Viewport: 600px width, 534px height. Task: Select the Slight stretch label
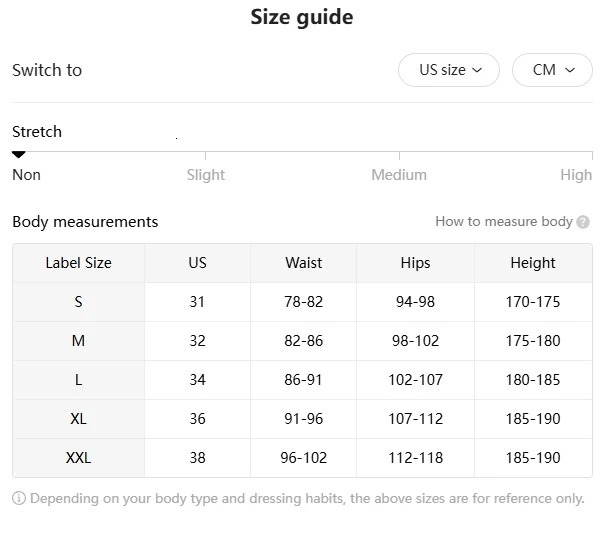(206, 175)
